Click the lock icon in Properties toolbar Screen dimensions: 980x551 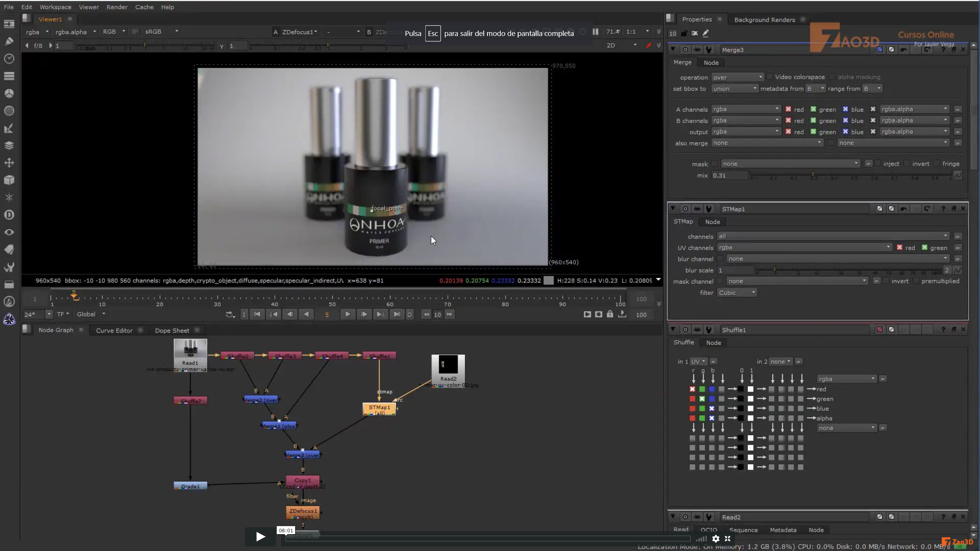click(x=684, y=33)
